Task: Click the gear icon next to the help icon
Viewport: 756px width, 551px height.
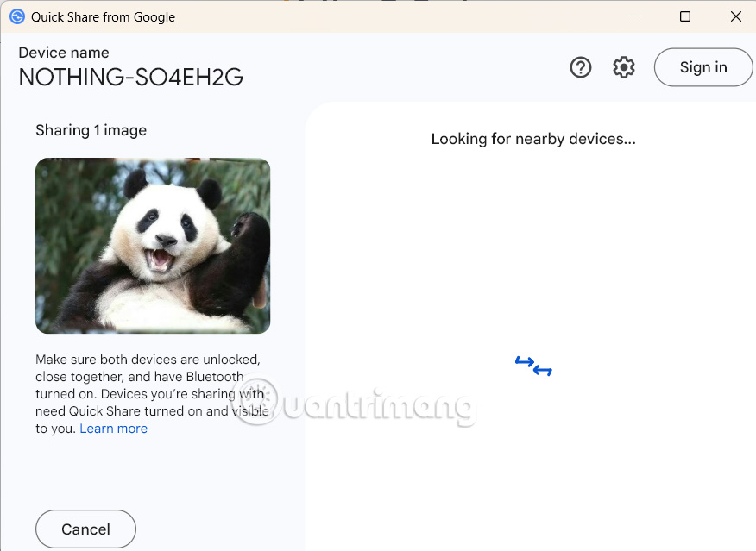Action: 623,67
